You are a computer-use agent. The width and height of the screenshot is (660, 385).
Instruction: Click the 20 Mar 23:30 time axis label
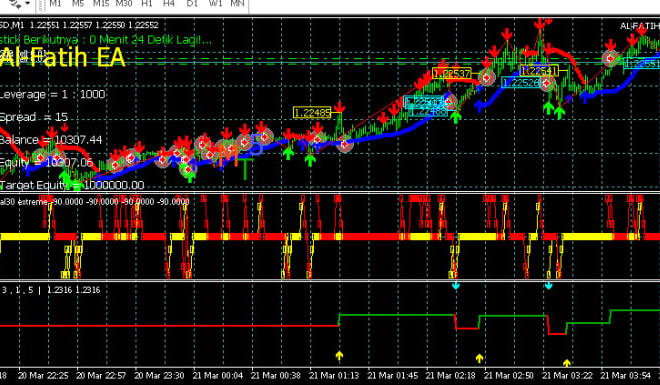[x=159, y=375]
